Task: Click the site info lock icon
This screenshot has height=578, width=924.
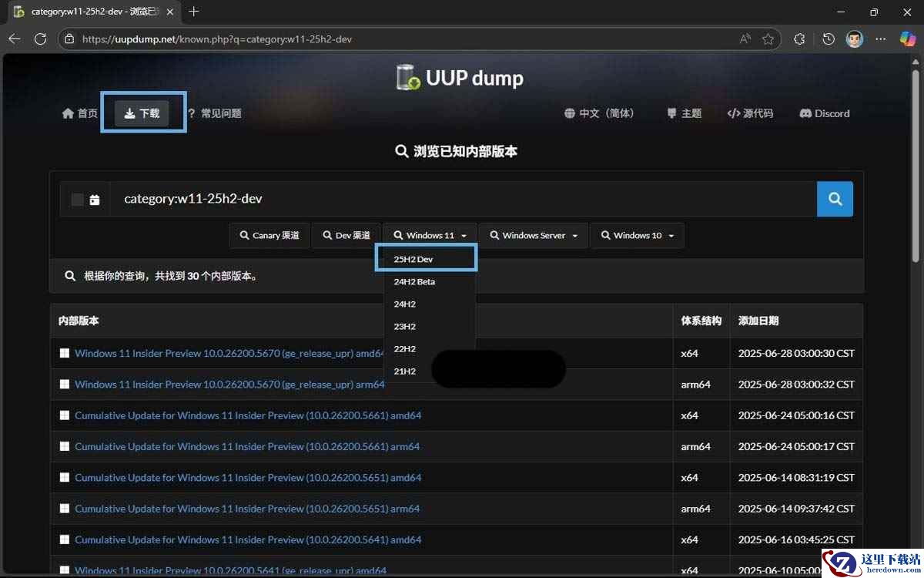Action: (x=69, y=39)
